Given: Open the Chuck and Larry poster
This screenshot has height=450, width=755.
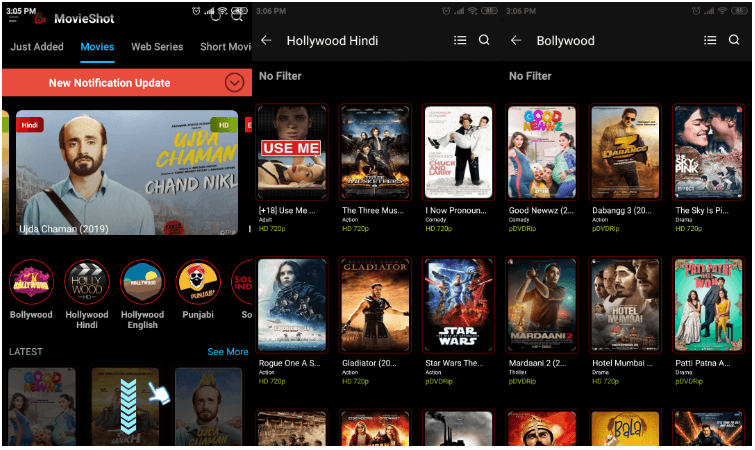Looking at the screenshot, I should coord(458,152).
